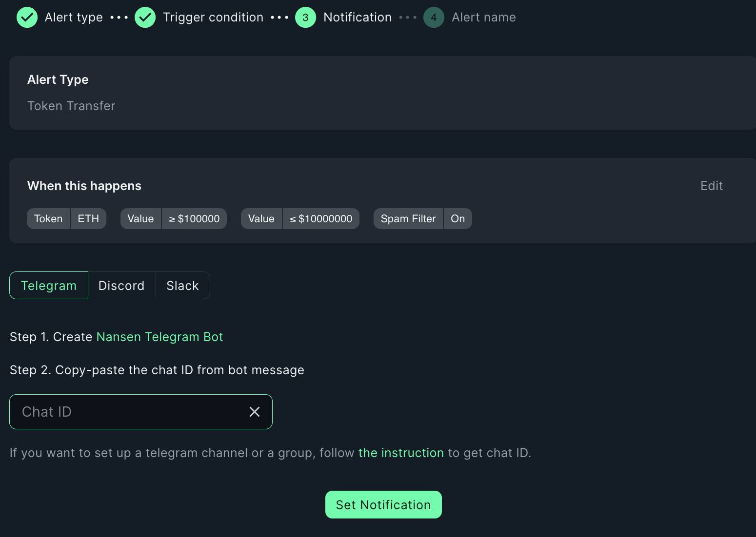Screen dimensions: 756x537
Task: Click the Alert type step label
Action: [x=74, y=18]
